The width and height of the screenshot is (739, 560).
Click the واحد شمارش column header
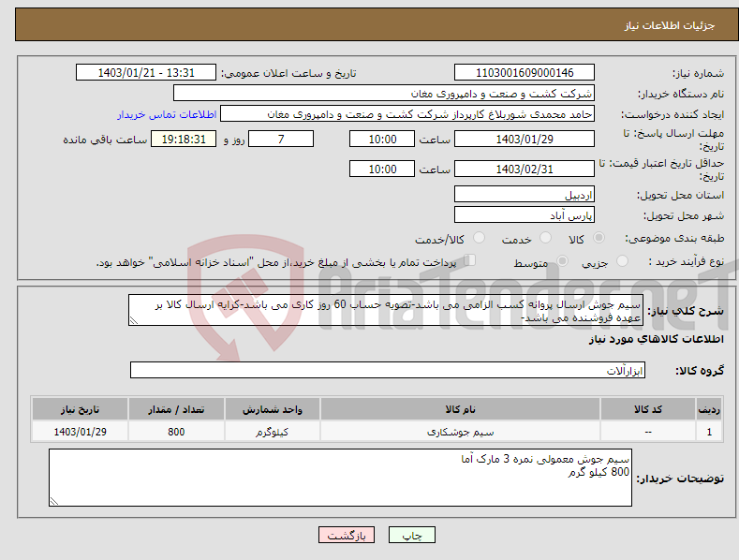[x=272, y=409]
